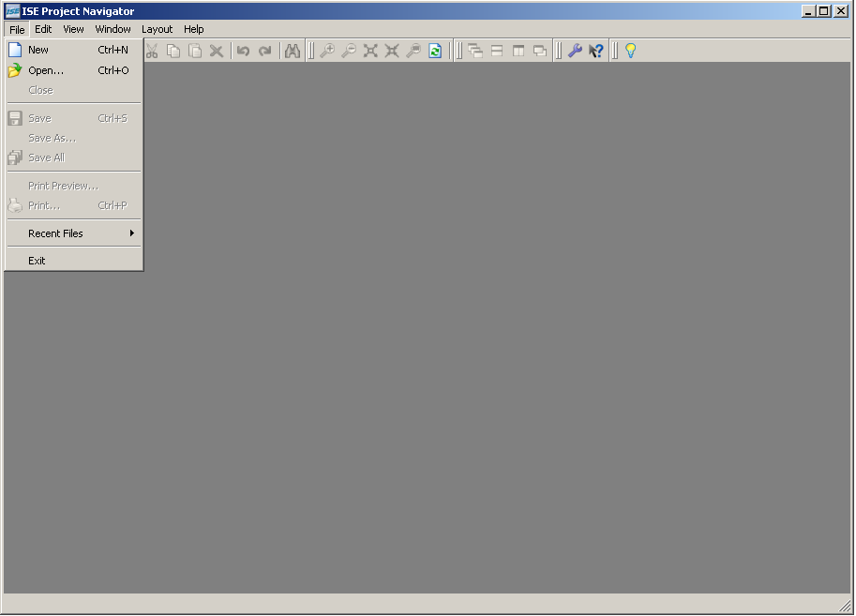Click the Paste toolbar icon
The image size is (856, 616).
pyautogui.click(x=195, y=51)
